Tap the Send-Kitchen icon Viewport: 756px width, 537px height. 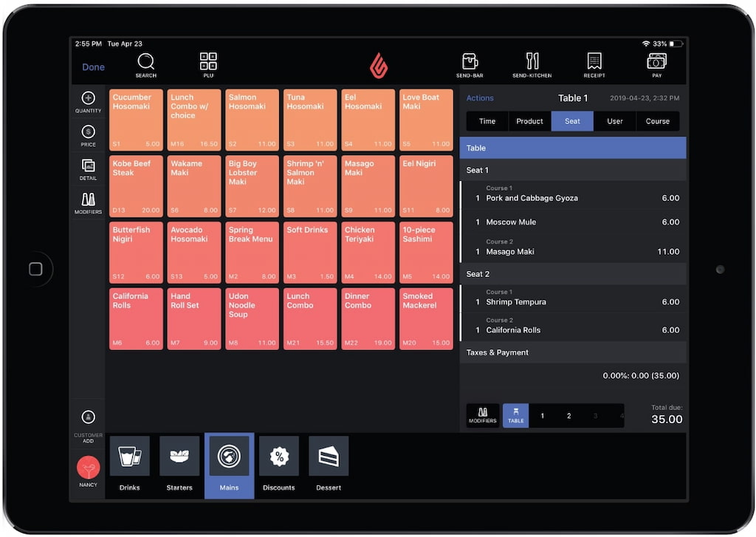[x=532, y=65]
